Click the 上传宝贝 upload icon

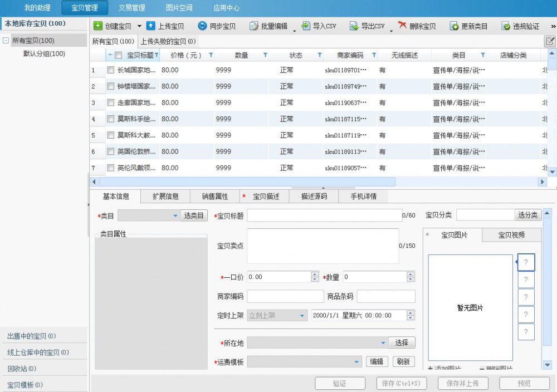[x=151, y=26]
